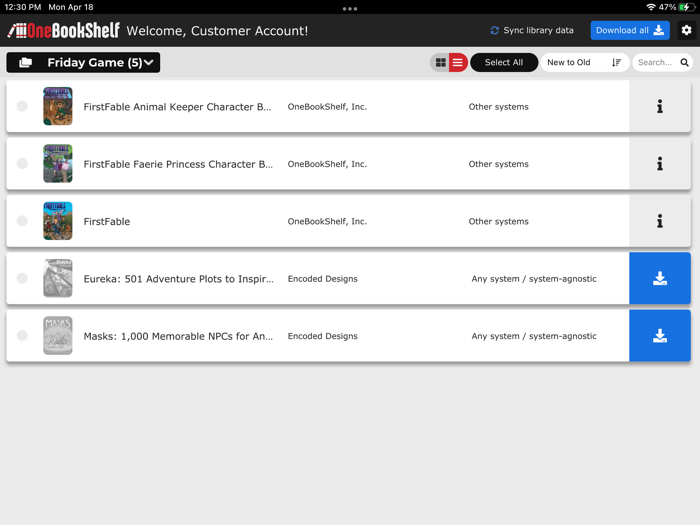Switch to grid view

point(441,62)
